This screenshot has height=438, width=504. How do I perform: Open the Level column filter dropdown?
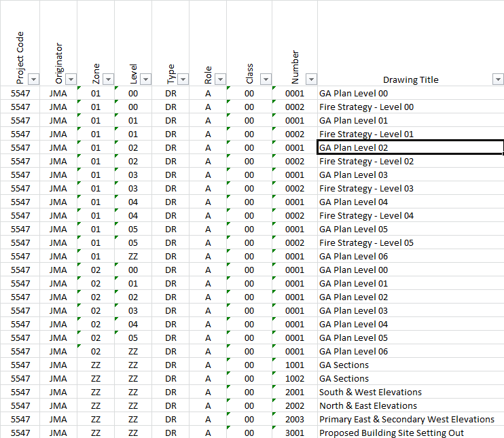145,79
